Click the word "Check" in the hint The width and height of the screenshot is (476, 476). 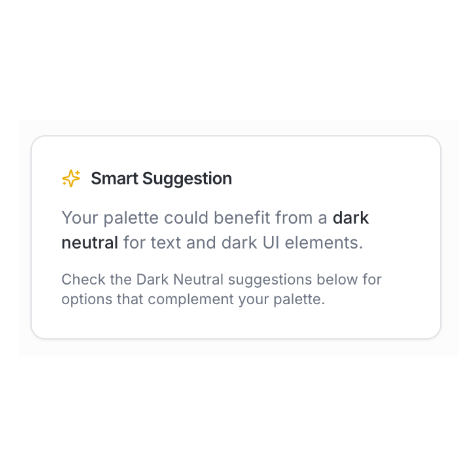[x=83, y=279]
